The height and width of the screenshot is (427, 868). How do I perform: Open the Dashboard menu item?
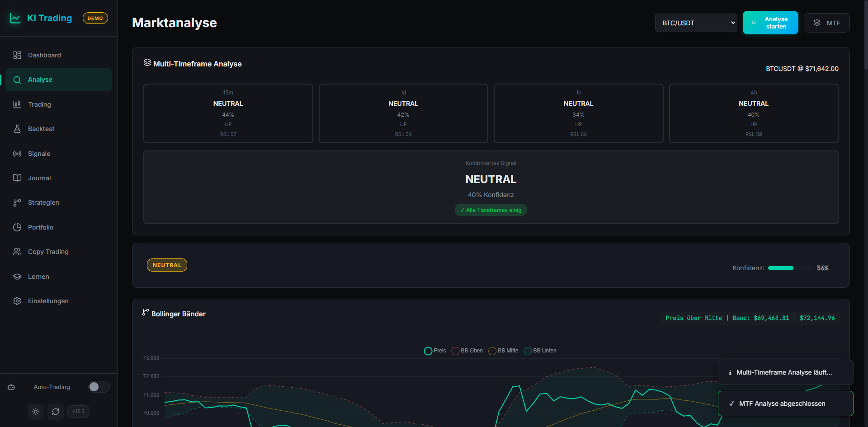click(x=44, y=55)
